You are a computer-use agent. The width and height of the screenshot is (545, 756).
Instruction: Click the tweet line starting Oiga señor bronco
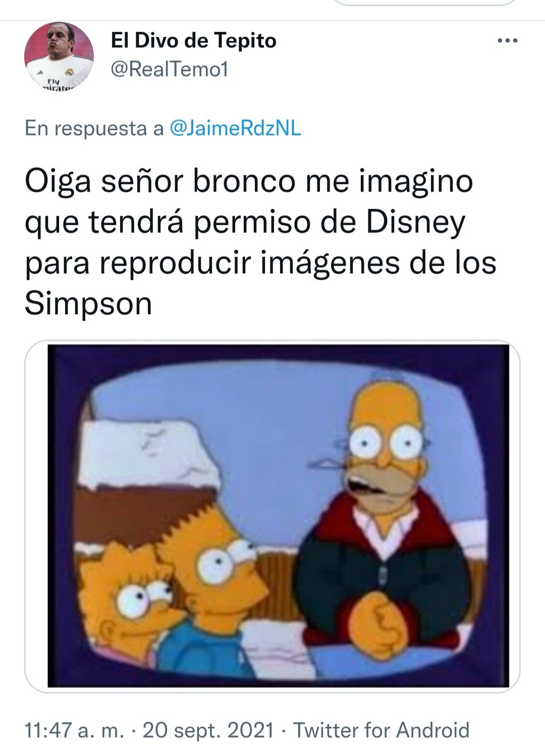tap(249, 183)
